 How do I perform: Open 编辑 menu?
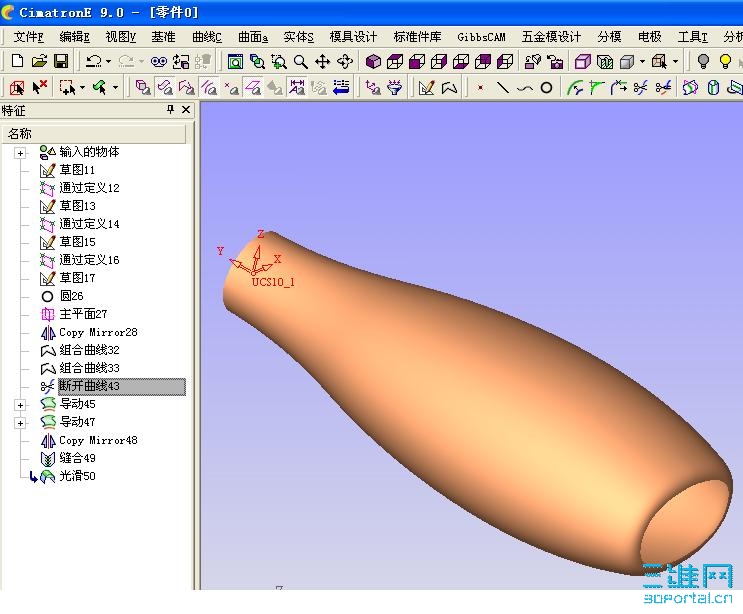pos(74,37)
